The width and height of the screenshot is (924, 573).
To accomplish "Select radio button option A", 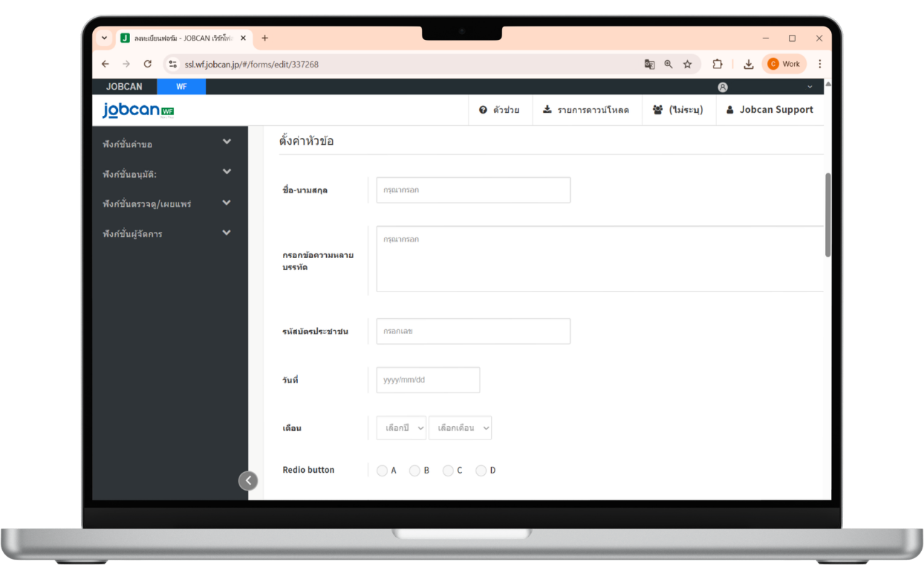I will coord(382,471).
